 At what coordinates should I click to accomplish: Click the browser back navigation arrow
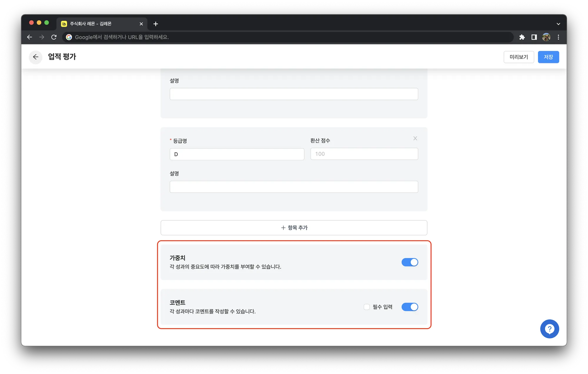(29, 37)
